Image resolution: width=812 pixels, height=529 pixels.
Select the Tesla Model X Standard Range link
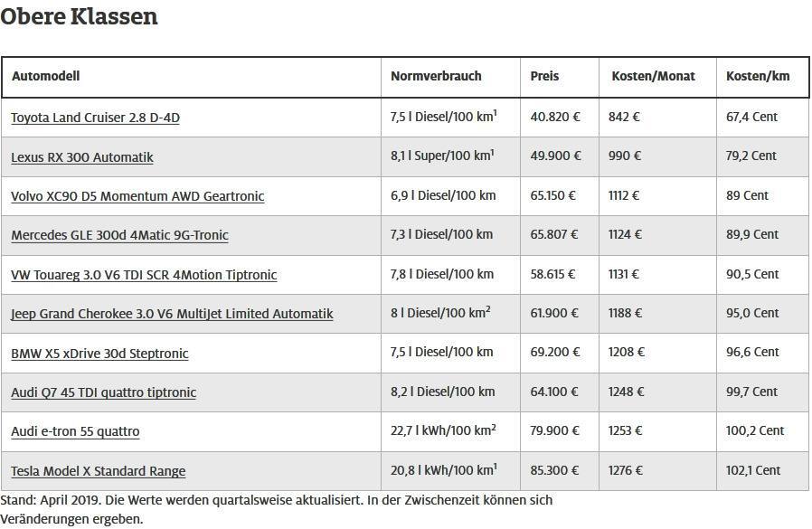[x=98, y=471]
